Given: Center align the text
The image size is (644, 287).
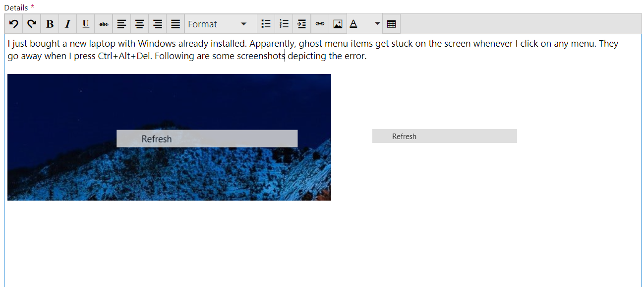Looking at the screenshot, I should click(140, 24).
